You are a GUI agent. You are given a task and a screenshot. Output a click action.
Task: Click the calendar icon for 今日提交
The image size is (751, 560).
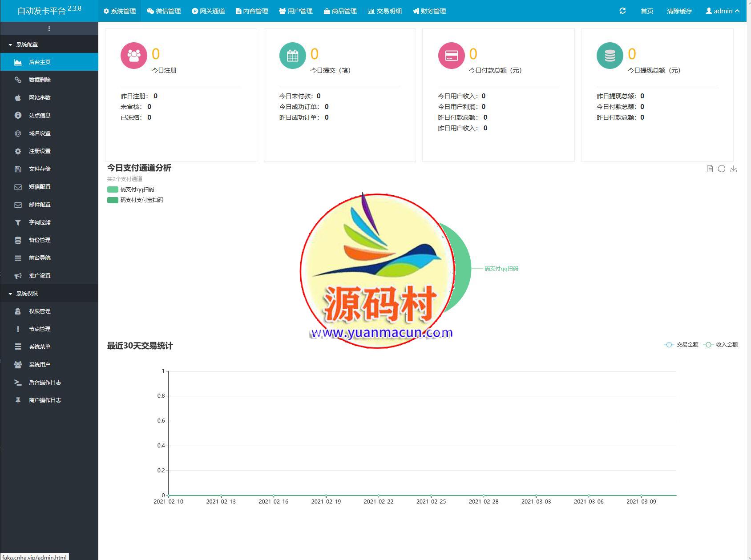[x=292, y=56]
